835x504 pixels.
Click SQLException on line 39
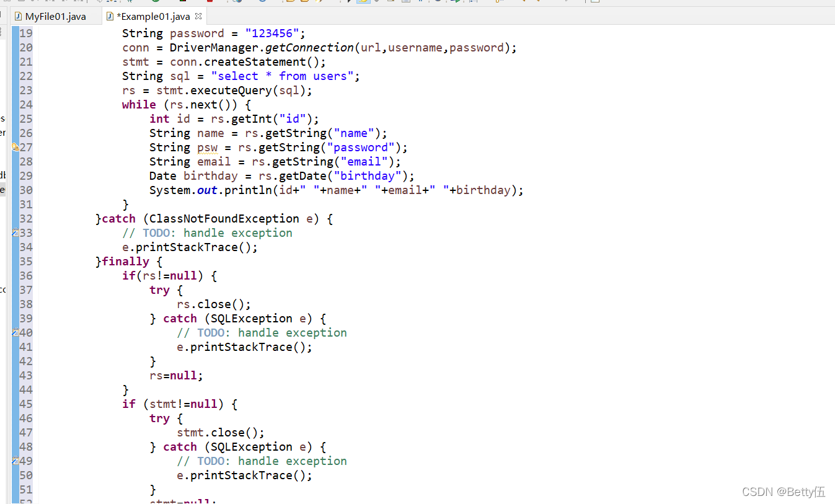(252, 319)
